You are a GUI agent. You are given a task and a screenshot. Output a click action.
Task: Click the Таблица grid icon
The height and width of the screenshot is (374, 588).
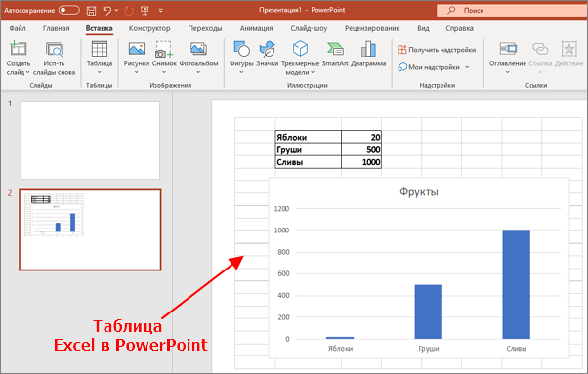pyautogui.click(x=100, y=49)
